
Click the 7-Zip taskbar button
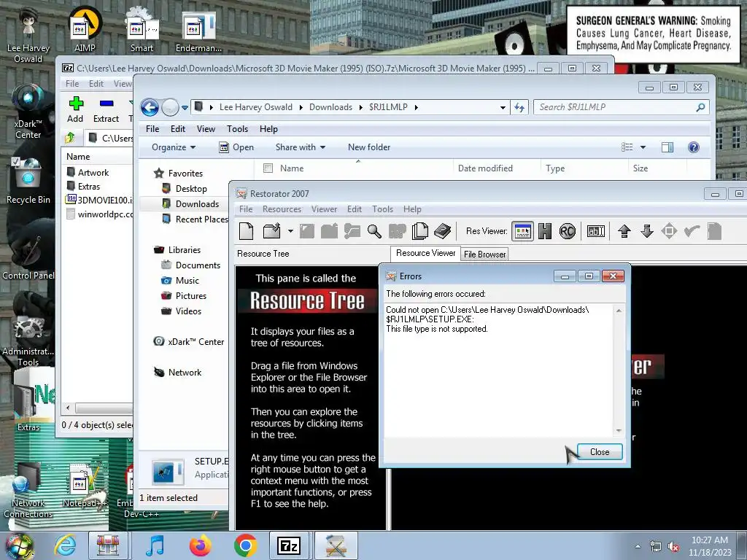[x=289, y=545]
